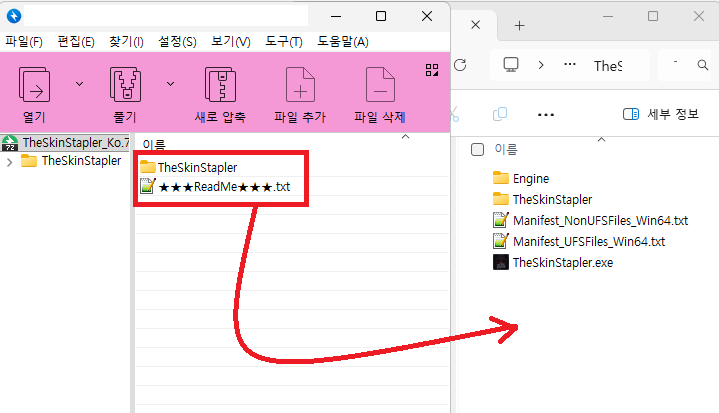Select TheSkinStapler_Ko.7z archive root in tree
This screenshot has width=719, height=413.
tap(65, 143)
